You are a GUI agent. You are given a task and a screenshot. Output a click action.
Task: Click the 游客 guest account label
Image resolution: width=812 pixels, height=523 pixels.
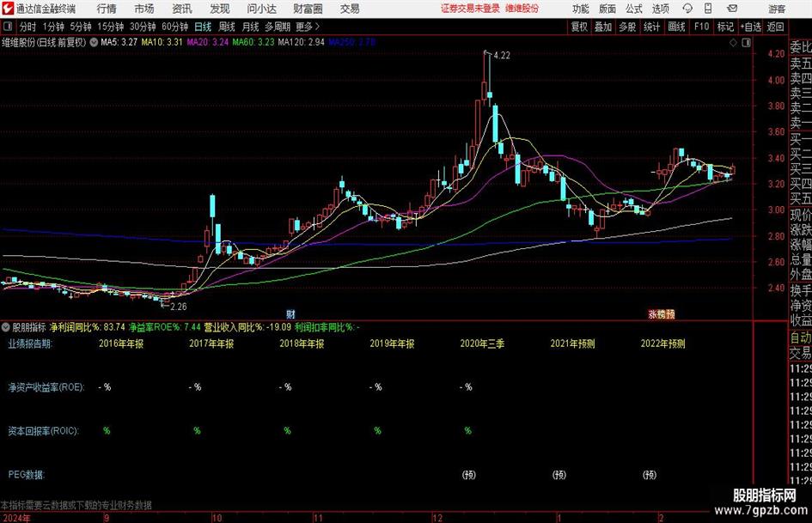coord(776,9)
